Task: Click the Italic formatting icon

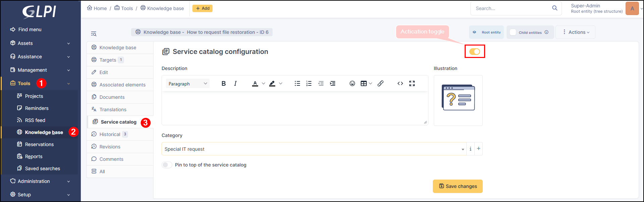Action: tap(235, 84)
